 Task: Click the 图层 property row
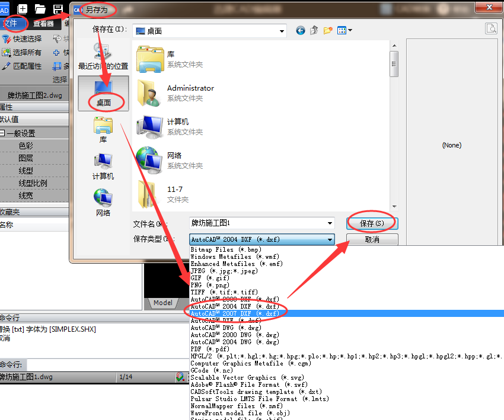pyautogui.click(x=34, y=158)
